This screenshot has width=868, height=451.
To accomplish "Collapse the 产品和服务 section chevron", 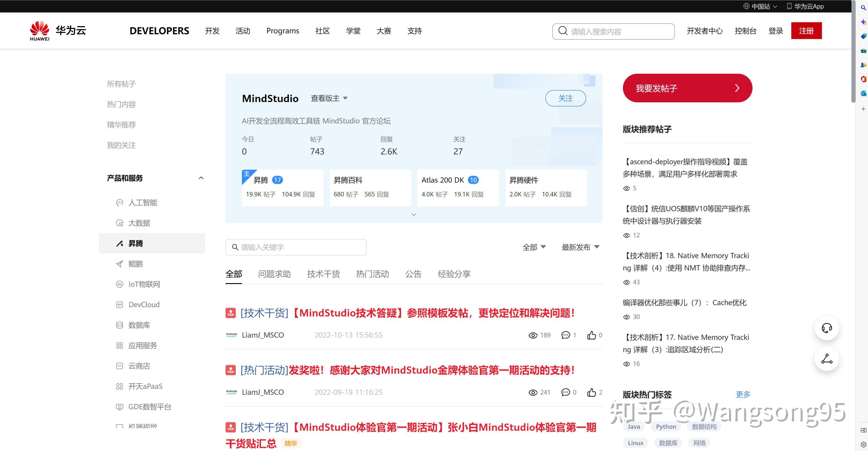I will coord(201,178).
